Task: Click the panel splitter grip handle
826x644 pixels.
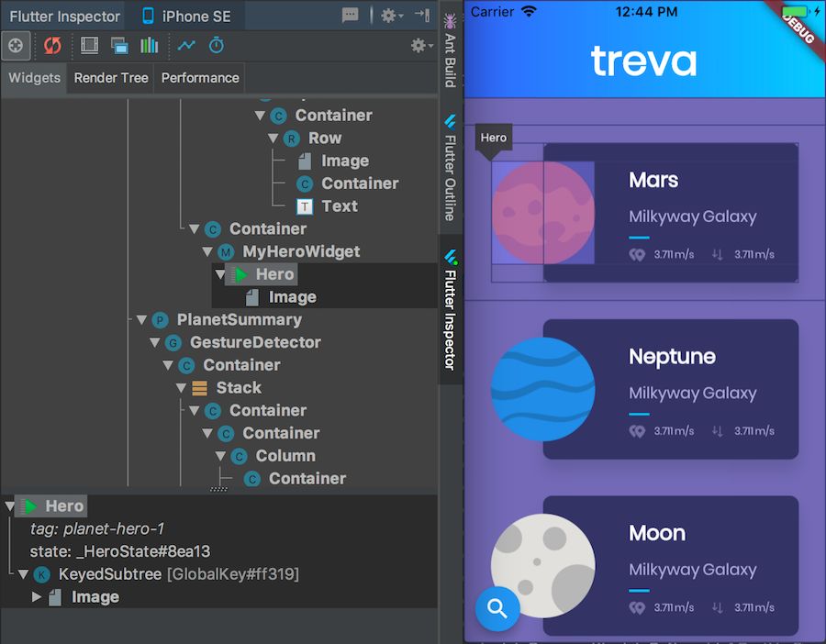Action: click(218, 489)
